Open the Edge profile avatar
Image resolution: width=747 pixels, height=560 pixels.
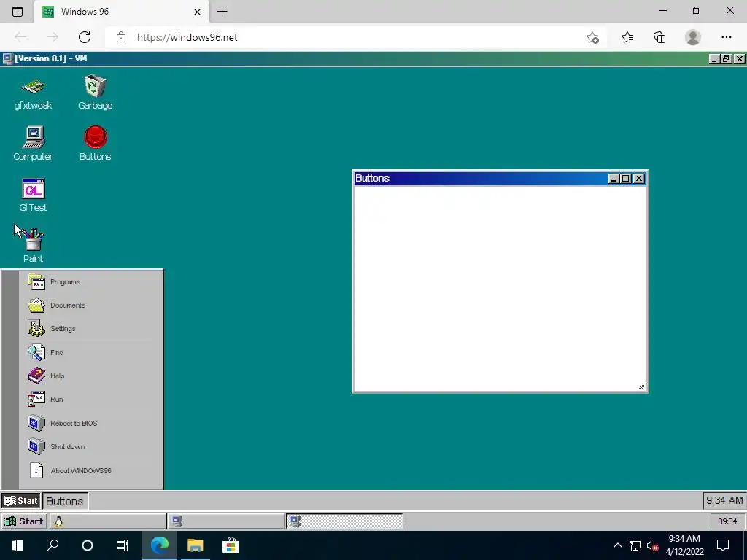coord(693,37)
